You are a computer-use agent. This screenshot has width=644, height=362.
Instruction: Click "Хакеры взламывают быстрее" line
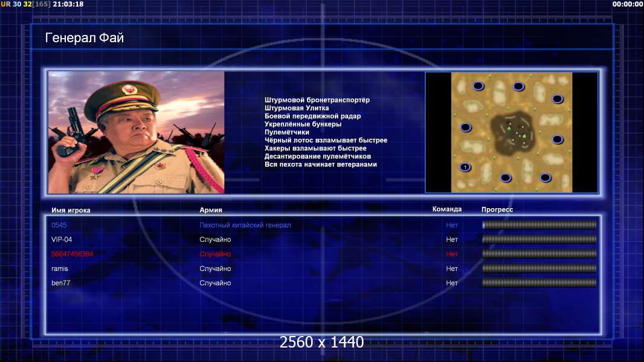315,148
